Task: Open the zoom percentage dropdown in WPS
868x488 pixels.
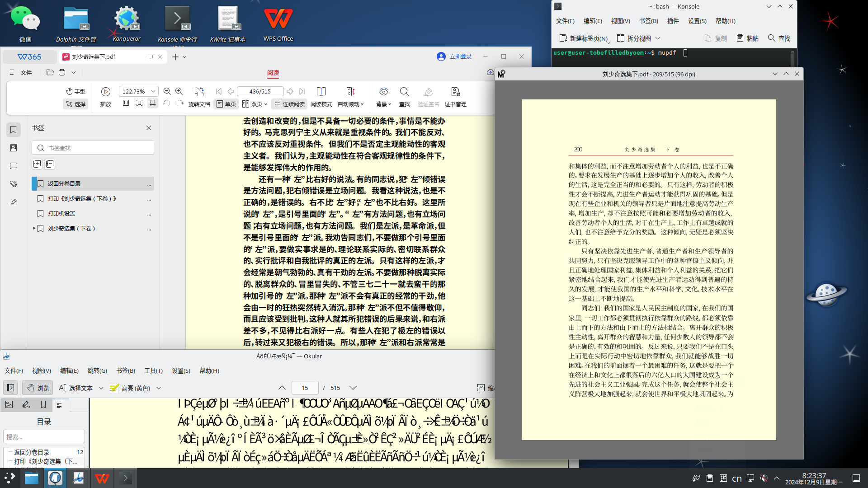Action: coord(153,91)
